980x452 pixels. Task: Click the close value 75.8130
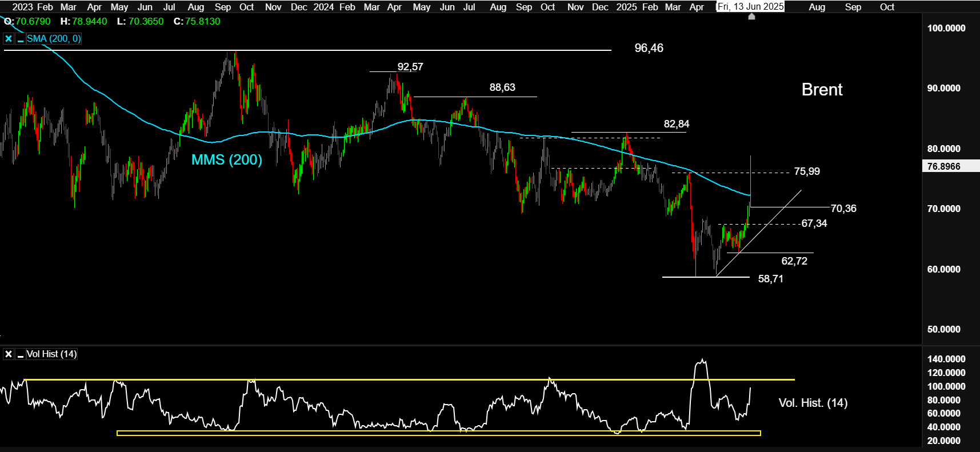click(x=203, y=21)
